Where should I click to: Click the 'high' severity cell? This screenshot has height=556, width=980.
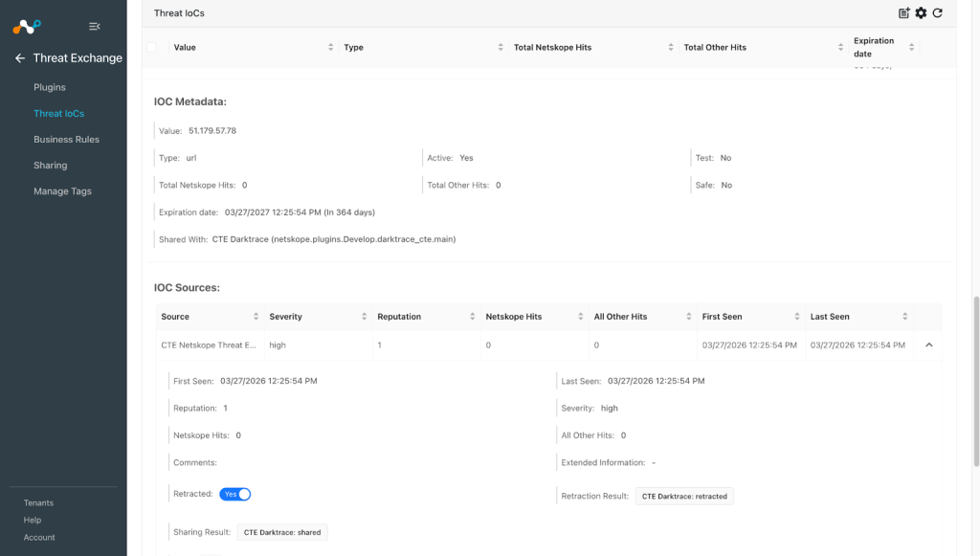(x=278, y=345)
